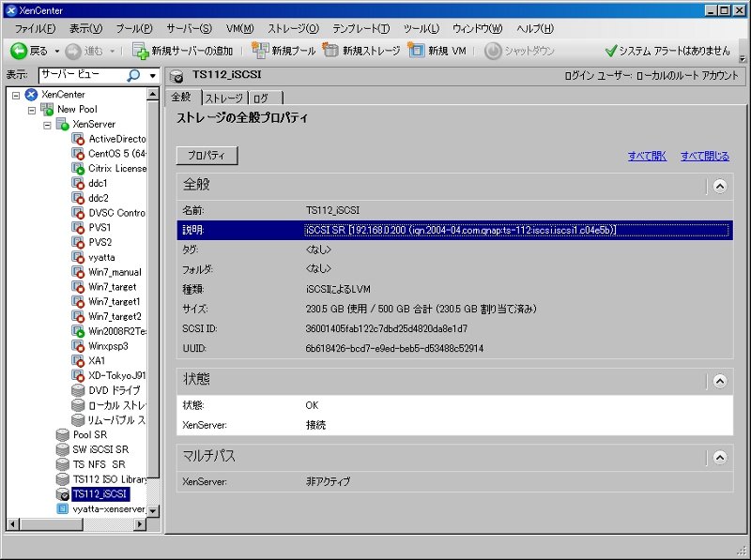
Task: Select the DVD ドライブ storage icon
Action: click(x=78, y=390)
